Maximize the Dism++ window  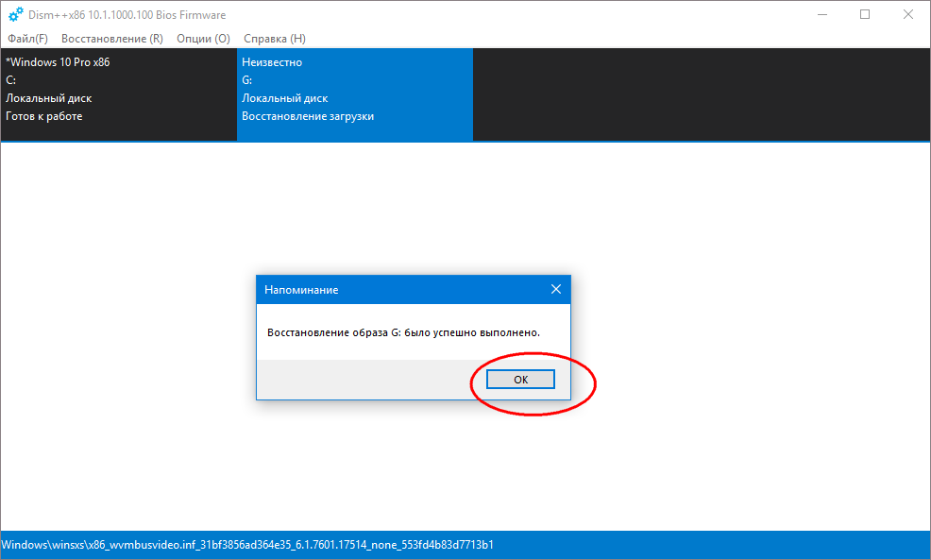tap(865, 14)
